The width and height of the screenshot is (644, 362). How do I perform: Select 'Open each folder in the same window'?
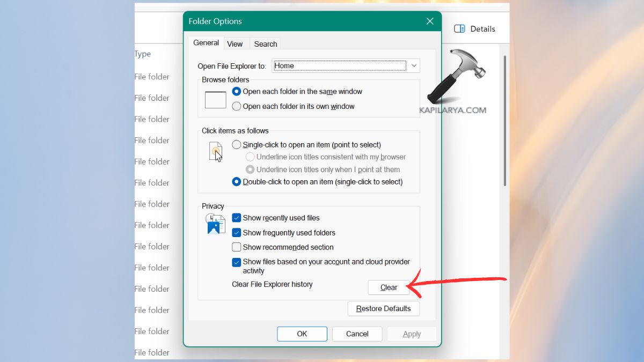[236, 91]
